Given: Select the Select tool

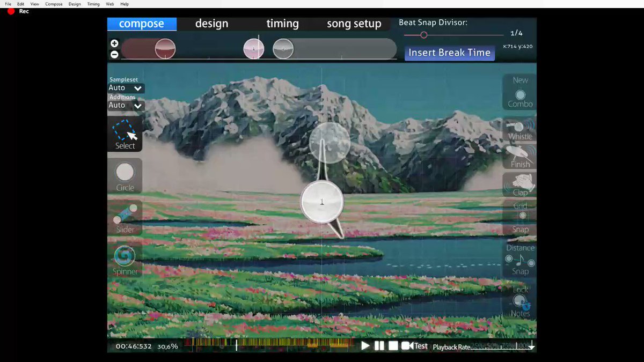Looking at the screenshot, I should [x=125, y=134].
